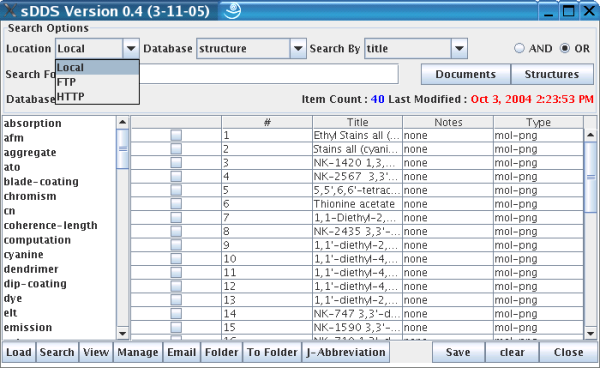The image size is (600, 368).
Task: Select keyword dye in the list
Action: [x=13, y=298]
